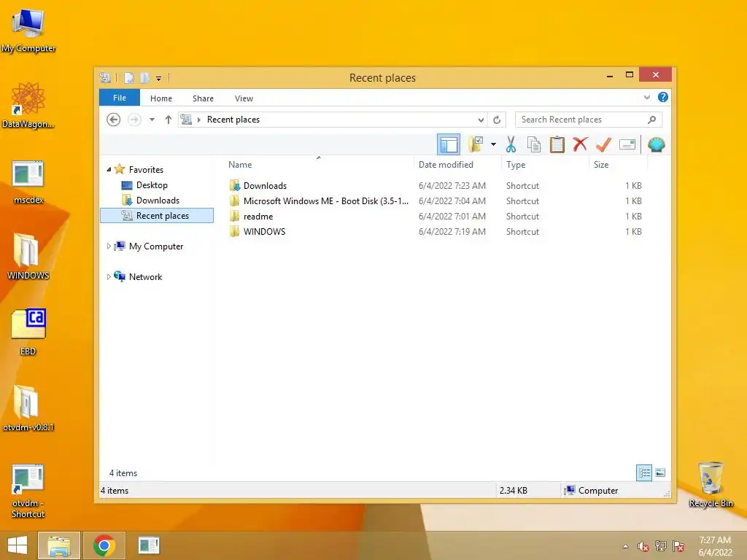Open the folder options toolbar icon
The image size is (747, 560).
tap(476, 144)
